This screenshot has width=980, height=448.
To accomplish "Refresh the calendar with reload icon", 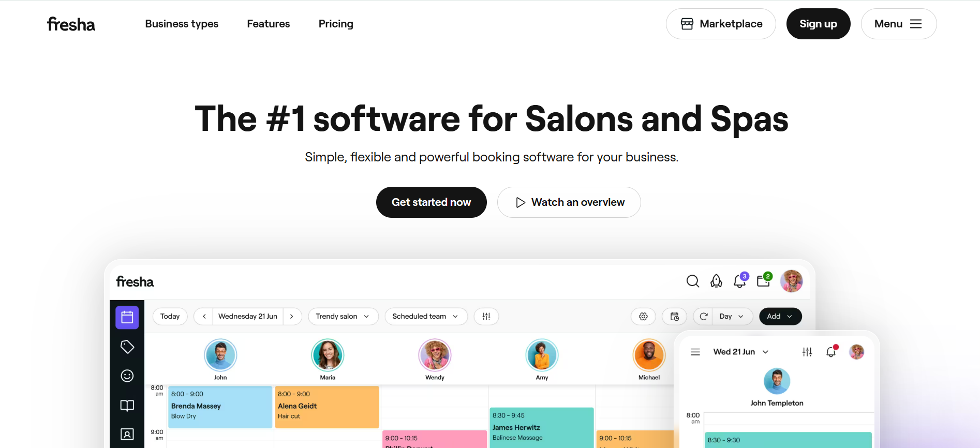I will 703,316.
